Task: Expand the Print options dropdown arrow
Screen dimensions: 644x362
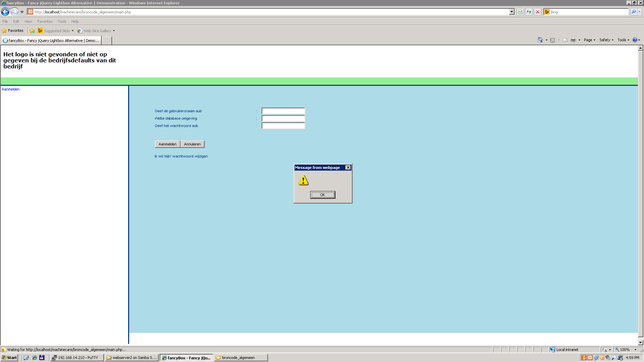Action: pos(579,40)
